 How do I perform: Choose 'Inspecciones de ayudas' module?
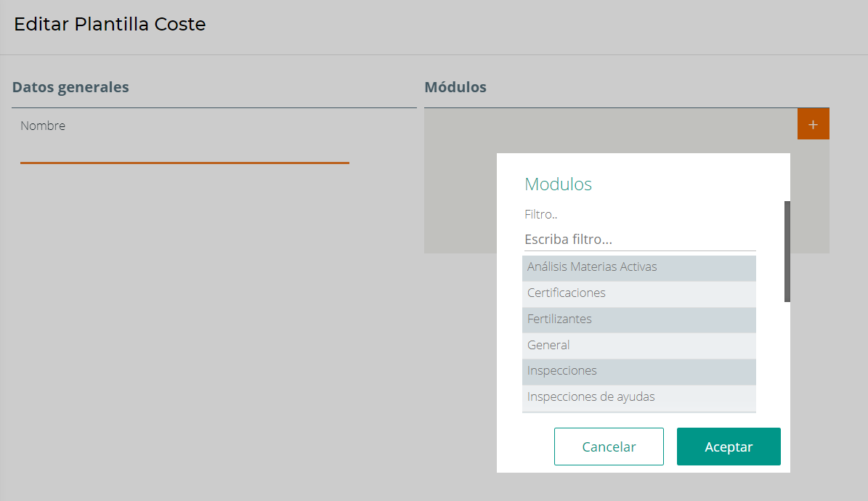coord(638,397)
